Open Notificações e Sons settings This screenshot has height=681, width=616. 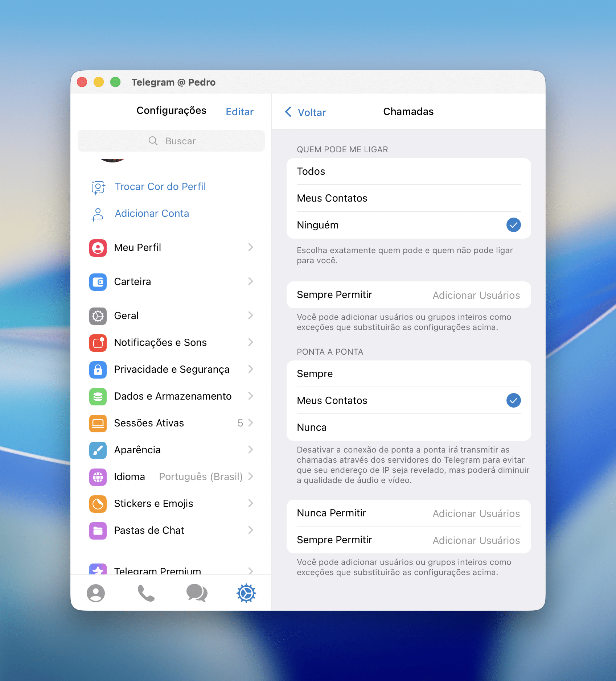click(x=160, y=343)
